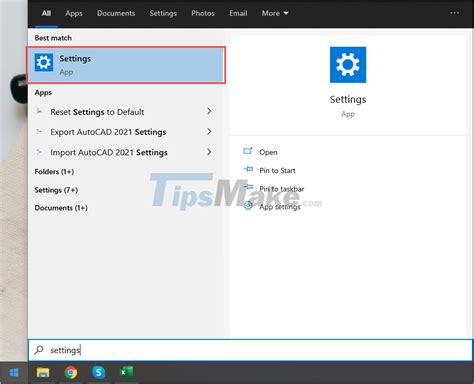
Task: Expand Reset Settings to Default chevron
Action: point(209,111)
